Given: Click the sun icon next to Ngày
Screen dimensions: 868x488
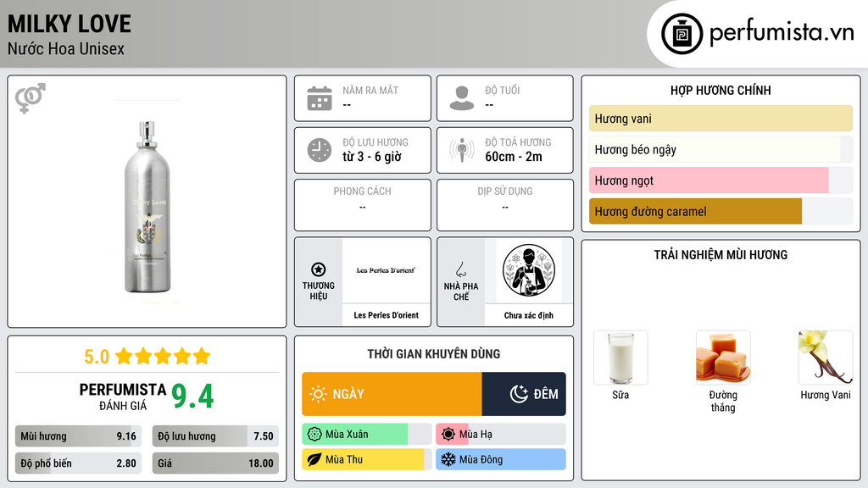Looking at the screenshot, I should point(318,394).
